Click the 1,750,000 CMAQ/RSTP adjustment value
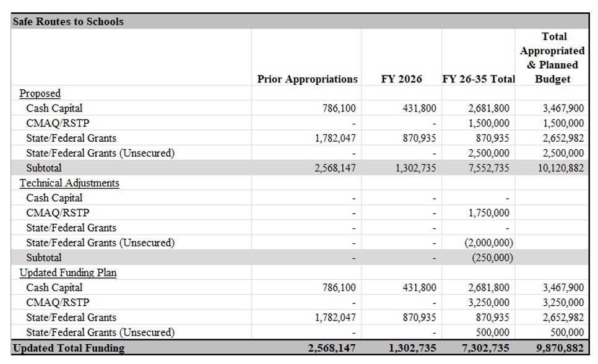 point(489,213)
